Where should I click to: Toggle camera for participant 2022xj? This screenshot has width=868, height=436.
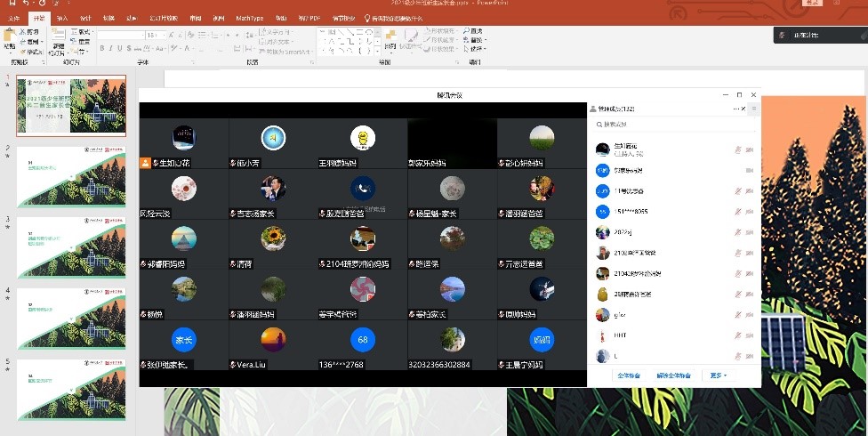(750, 232)
